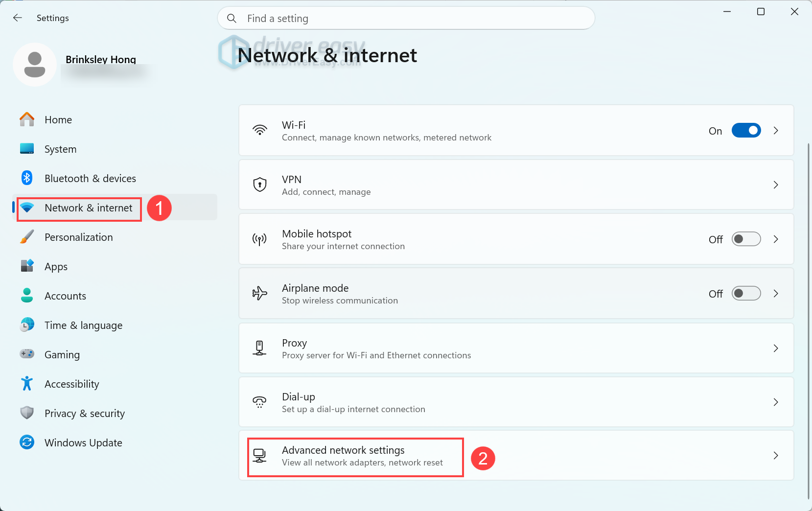Image resolution: width=812 pixels, height=511 pixels.
Task: Click 'Stop wireless communication' text
Action: [x=340, y=301]
